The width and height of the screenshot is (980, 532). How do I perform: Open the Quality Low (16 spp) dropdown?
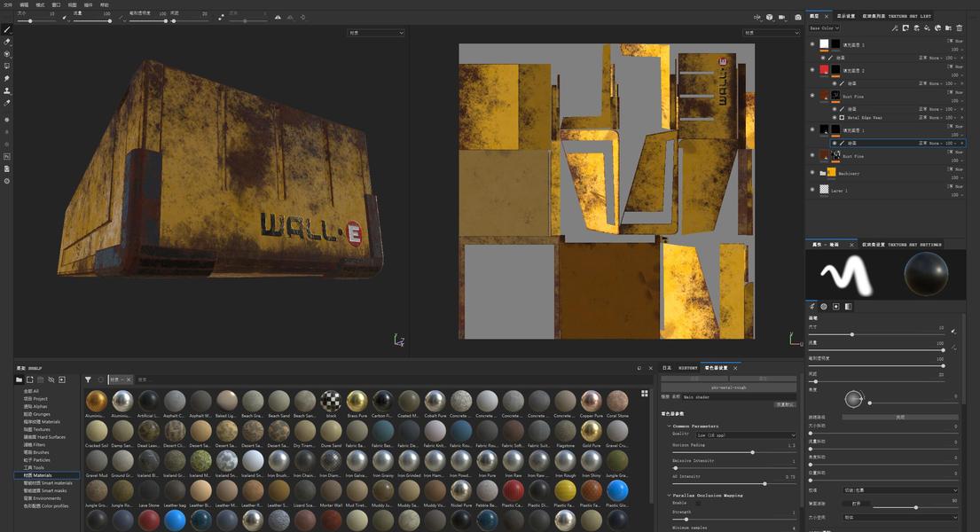[x=746, y=435]
